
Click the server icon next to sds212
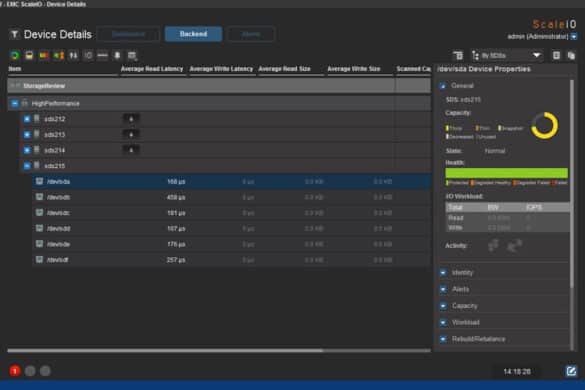(37, 119)
